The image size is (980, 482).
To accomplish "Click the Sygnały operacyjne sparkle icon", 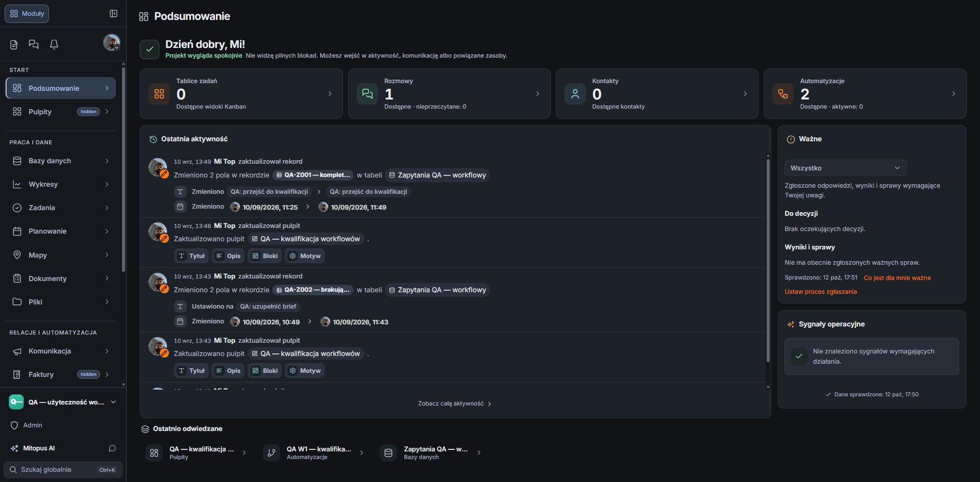I will coord(791,324).
